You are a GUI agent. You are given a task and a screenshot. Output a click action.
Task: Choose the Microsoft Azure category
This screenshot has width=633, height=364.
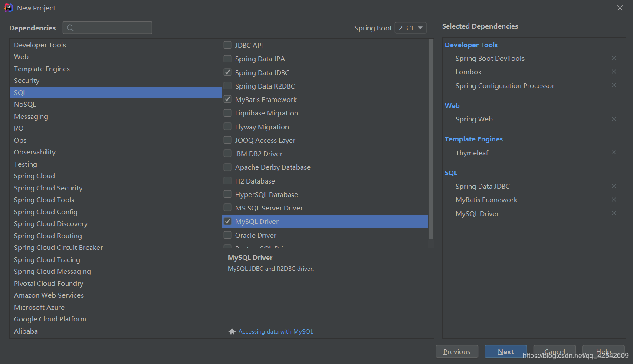pyautogui.click(x=115, y=307)
